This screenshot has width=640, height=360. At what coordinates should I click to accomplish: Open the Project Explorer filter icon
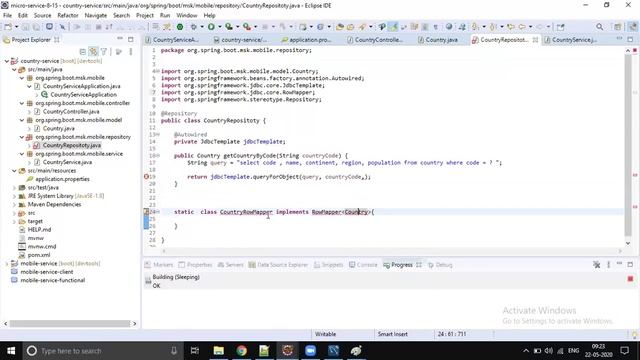click(x=104, y=52)
